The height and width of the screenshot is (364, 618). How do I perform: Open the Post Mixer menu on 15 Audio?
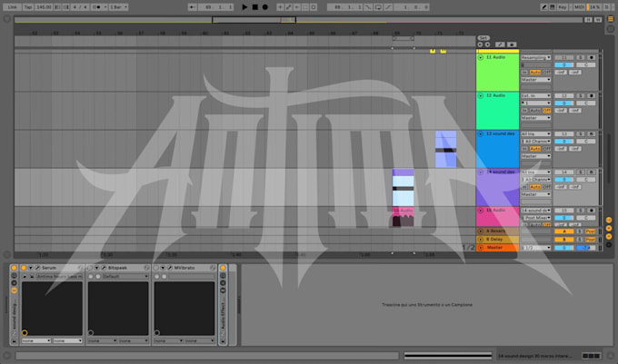(535, 218)
